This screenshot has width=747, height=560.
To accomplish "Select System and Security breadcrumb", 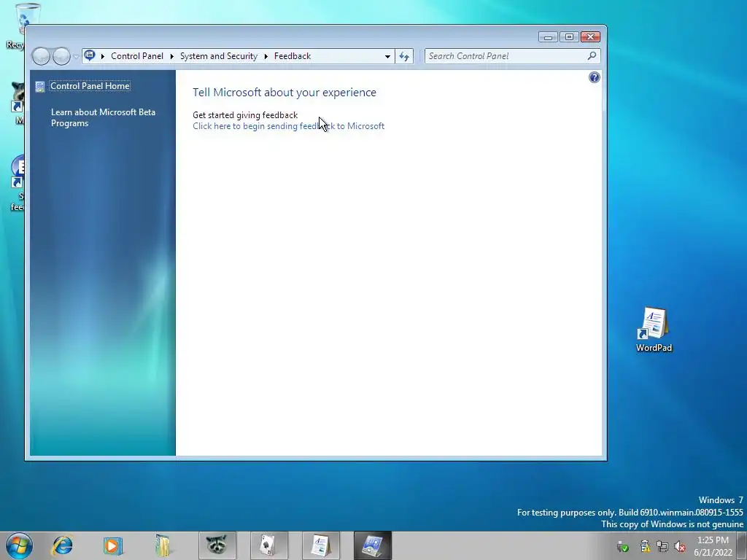I will click(219, 56).
